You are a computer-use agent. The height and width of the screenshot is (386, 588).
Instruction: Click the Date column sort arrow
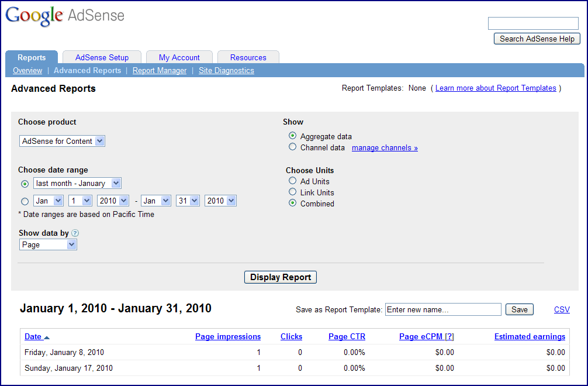(x=47, y=337)
